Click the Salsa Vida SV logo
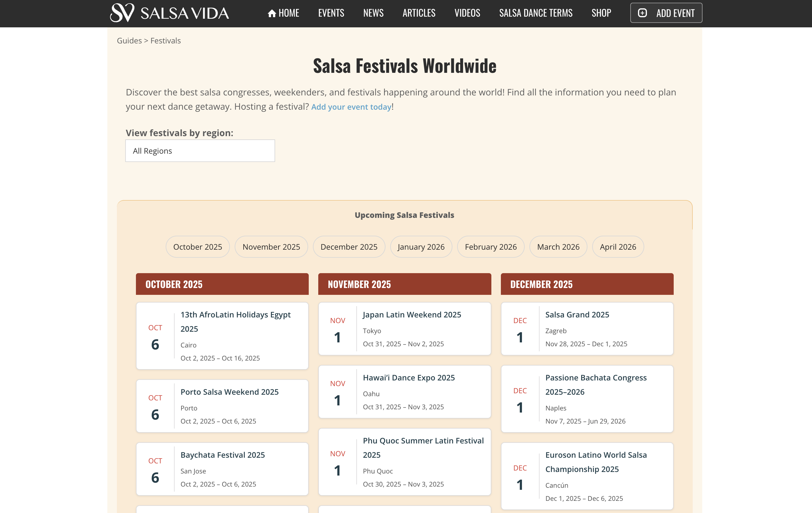 pos(123,13)
